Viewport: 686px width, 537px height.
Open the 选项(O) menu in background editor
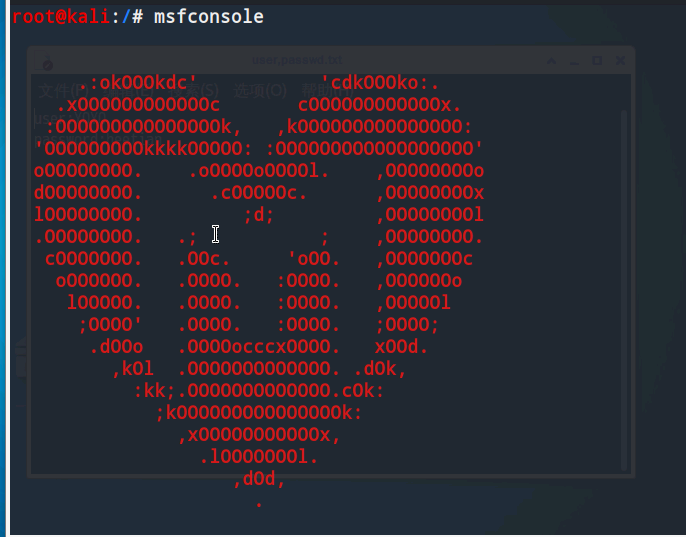pyautogui.click(x=260, y=91)
